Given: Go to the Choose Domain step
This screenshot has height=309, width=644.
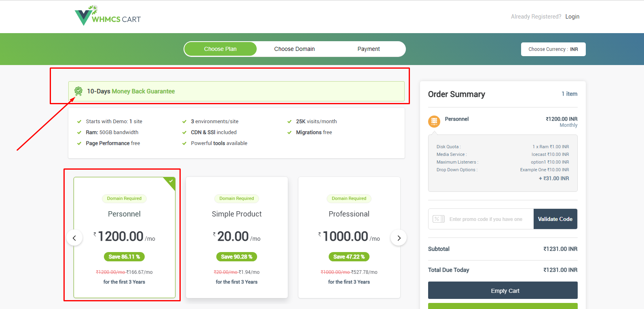Looking at the screenshot, I should point(294,49).
